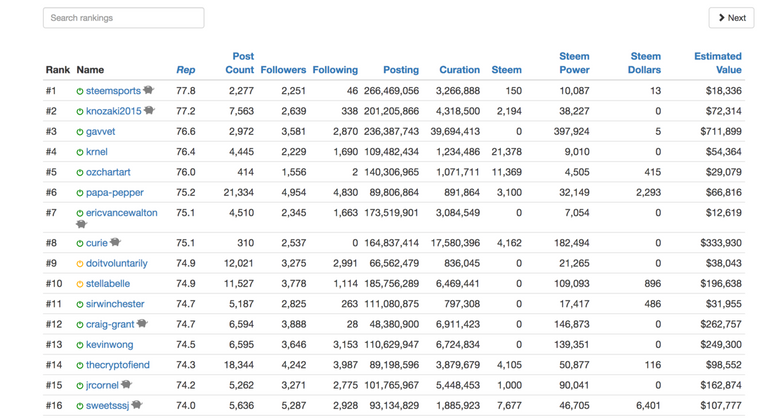Sort by Steem Power column header
Image resolution: width=768 pixels, height=418 pixels.
pyautogui.click(x=573, y=63)
